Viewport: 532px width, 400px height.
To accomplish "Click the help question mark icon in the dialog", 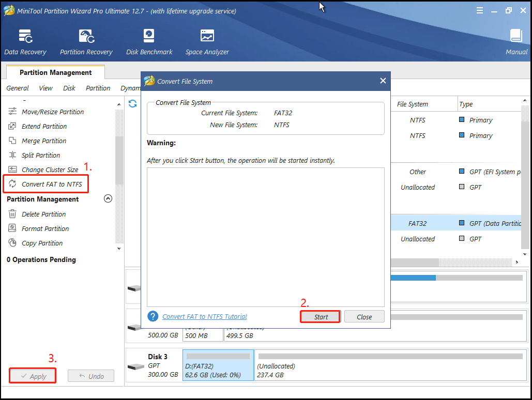I will 153,316.
